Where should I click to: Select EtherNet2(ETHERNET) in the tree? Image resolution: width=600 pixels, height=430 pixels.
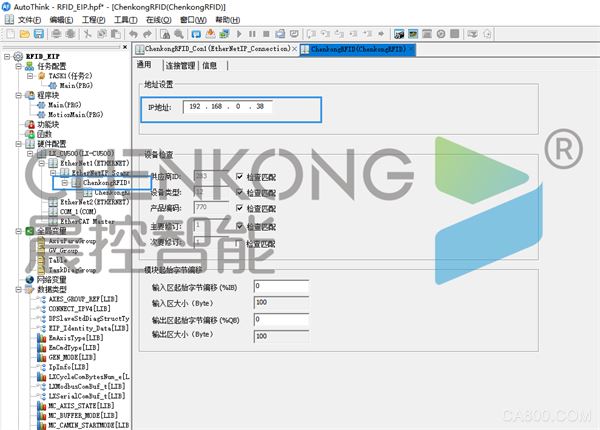(95, 202)
